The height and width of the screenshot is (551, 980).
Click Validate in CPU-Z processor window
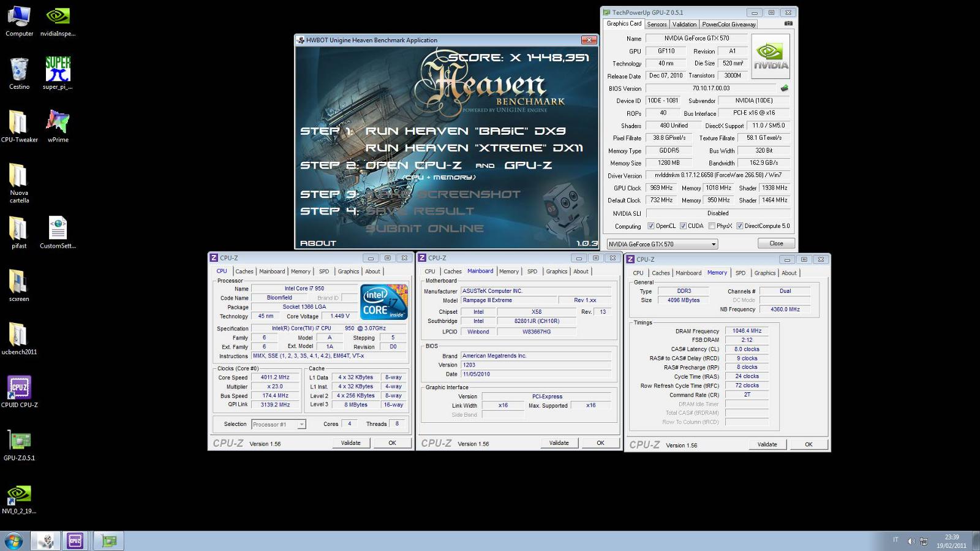[350, 443]
